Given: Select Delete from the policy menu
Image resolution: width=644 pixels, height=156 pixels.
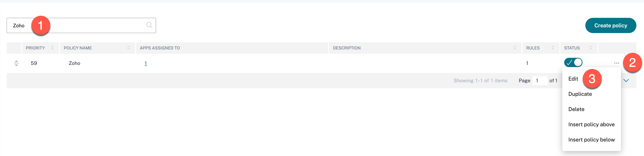Looking at the screenshot, I should 576,109.
